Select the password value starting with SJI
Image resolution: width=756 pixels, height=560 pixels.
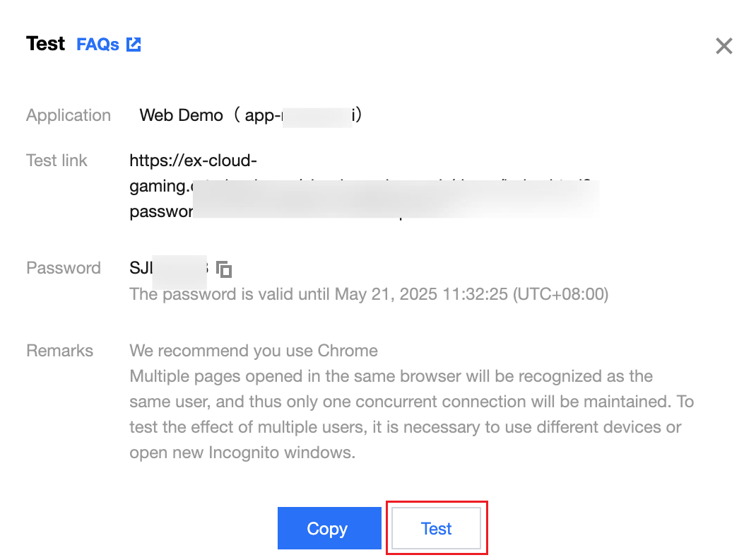[169, 268]
